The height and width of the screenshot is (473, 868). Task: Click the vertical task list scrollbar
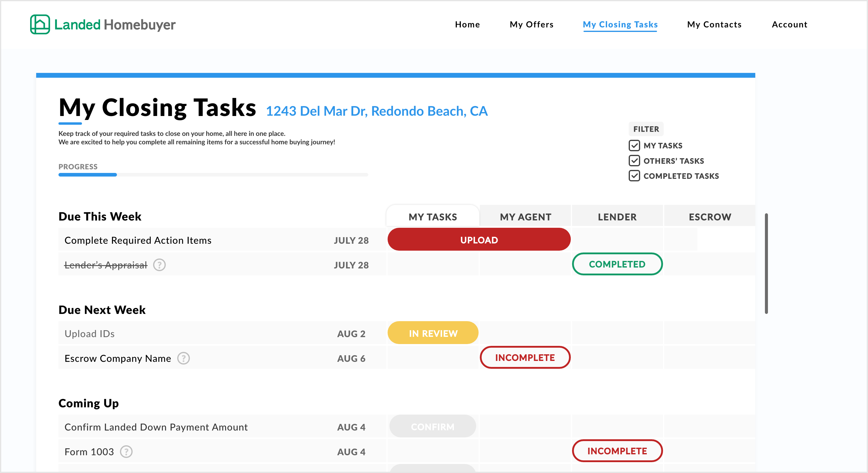[x=766, y=263]
